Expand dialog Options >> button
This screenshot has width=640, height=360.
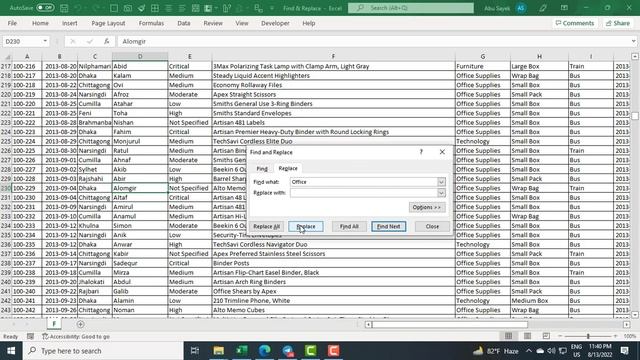427,207
